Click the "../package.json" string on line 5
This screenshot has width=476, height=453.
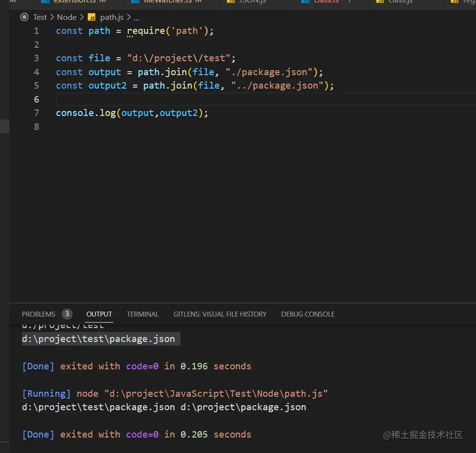(277, 86)
